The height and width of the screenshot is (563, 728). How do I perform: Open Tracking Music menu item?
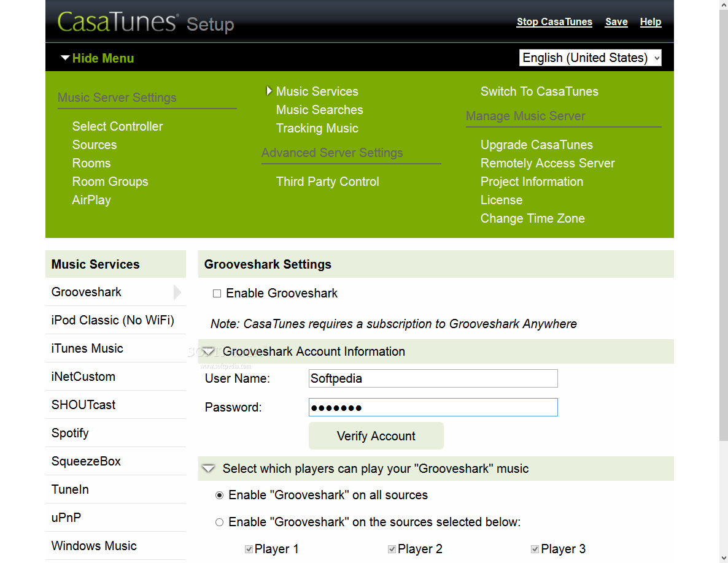click(x=317, y=128)
